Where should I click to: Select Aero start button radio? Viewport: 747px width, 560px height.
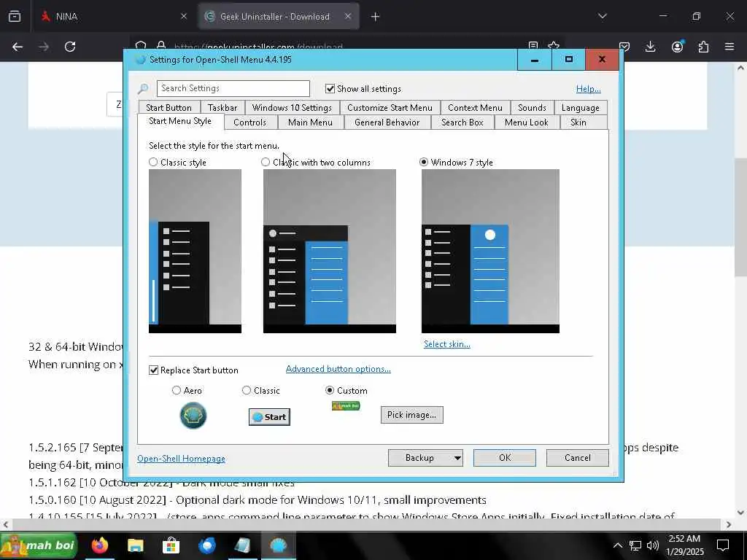pyautogui.click(x=177, y=390)
